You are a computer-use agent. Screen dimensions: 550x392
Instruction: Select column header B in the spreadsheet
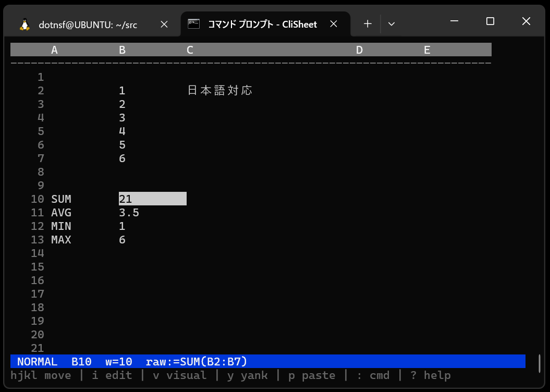tap(122, 50)
